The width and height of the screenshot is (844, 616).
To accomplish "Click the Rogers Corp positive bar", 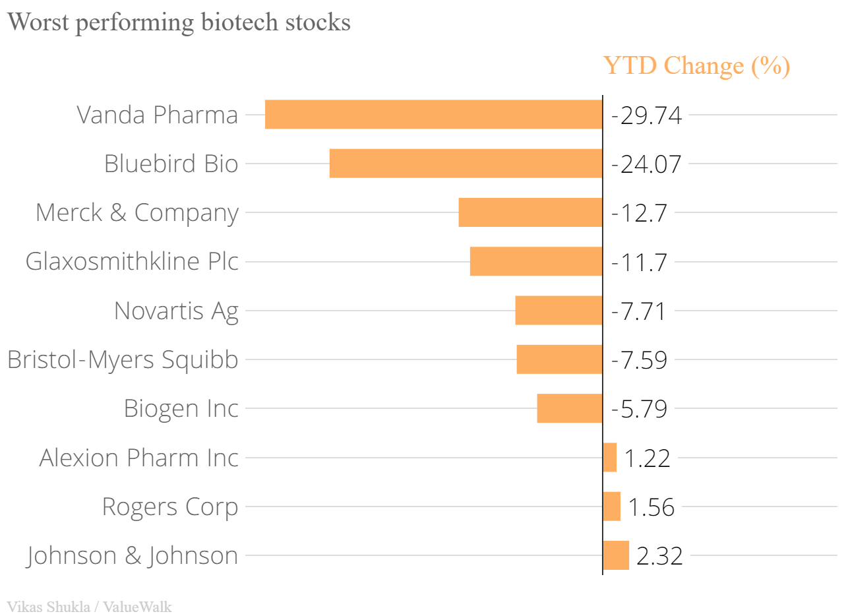I will pos(612,507).
